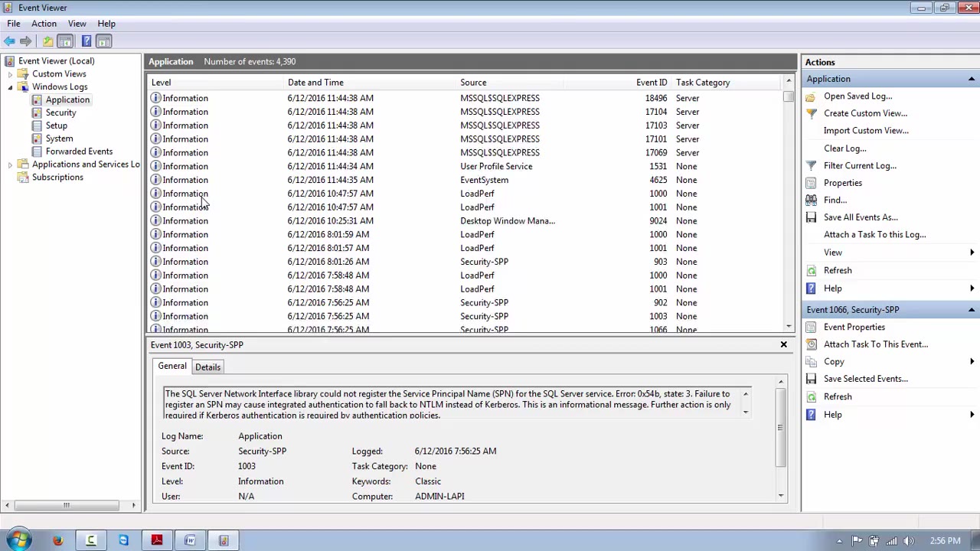Click the Save All Events As disk icon

[811, 217]
